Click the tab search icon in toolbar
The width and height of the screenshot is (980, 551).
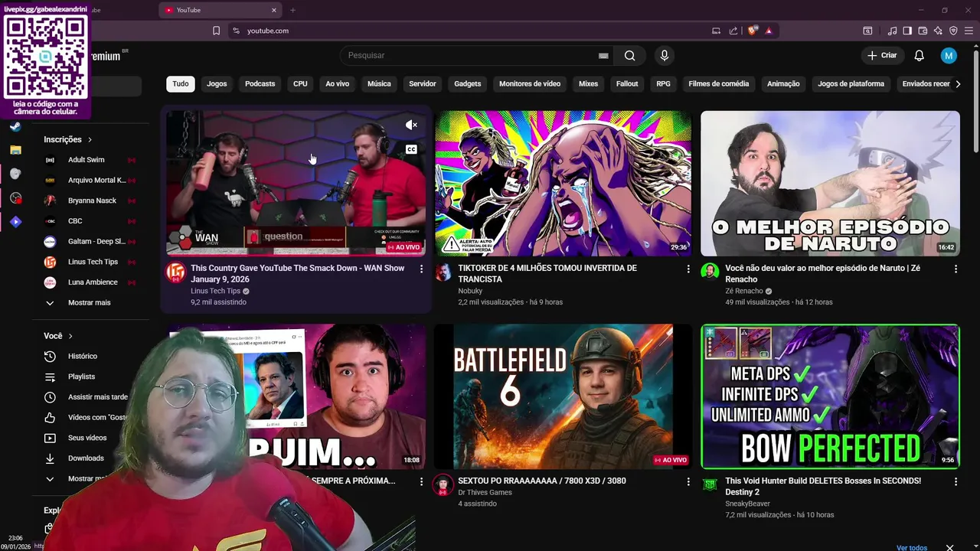(867, 31)
